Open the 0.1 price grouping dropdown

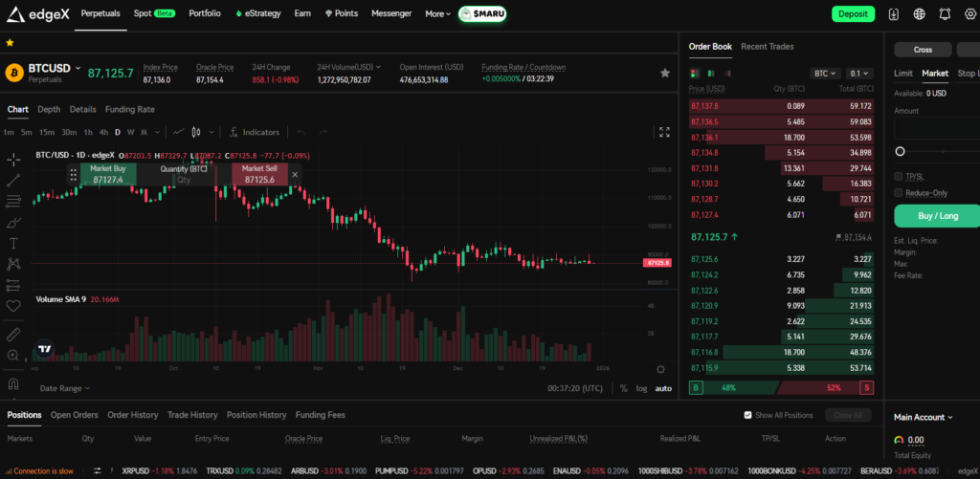[859, 73]
